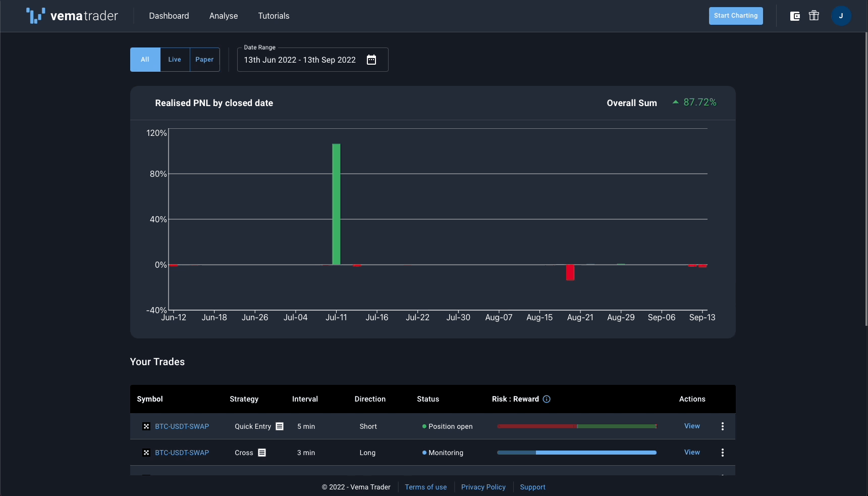Open the Analyse menu
This screenshot has height=496, width=868.
[224, 16]
